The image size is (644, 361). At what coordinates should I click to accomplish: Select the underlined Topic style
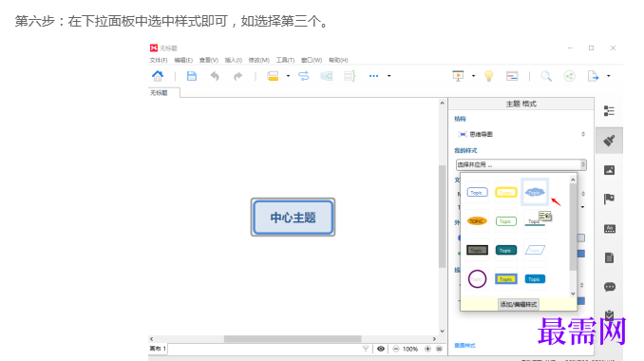[535, 221]
